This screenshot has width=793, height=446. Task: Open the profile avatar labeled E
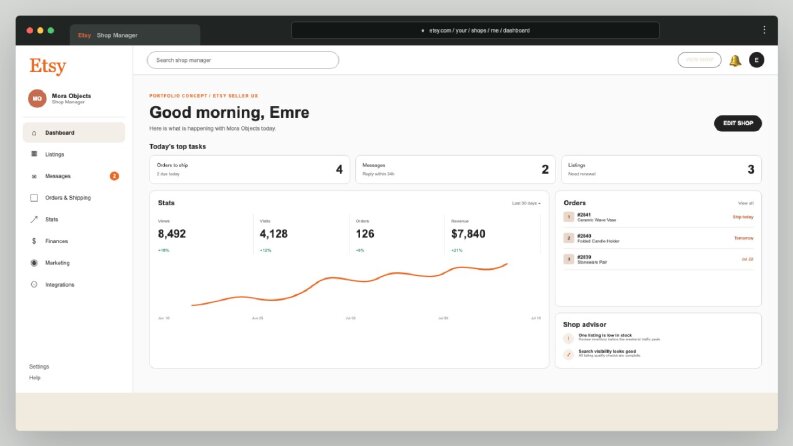[x=757, y=60]
